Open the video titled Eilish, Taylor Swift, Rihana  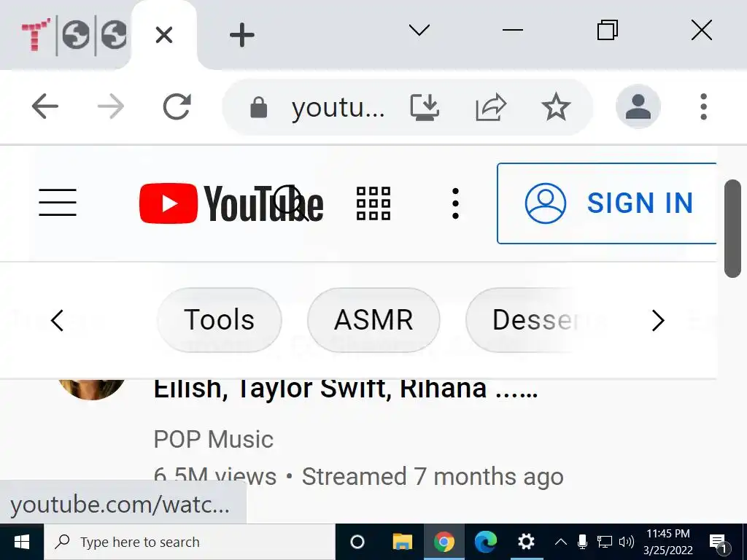click(345, 389)
